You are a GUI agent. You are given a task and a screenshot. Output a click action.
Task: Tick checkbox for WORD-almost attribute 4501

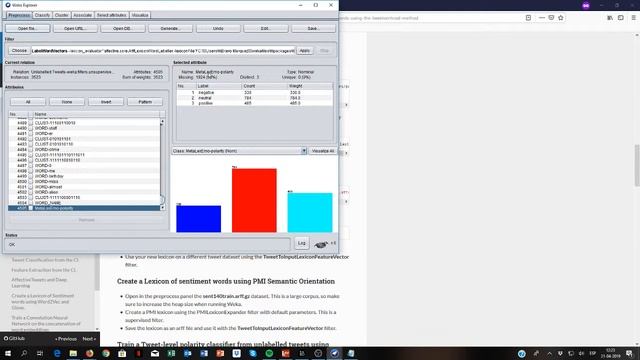pyautogui.click(x=31, y=187)
